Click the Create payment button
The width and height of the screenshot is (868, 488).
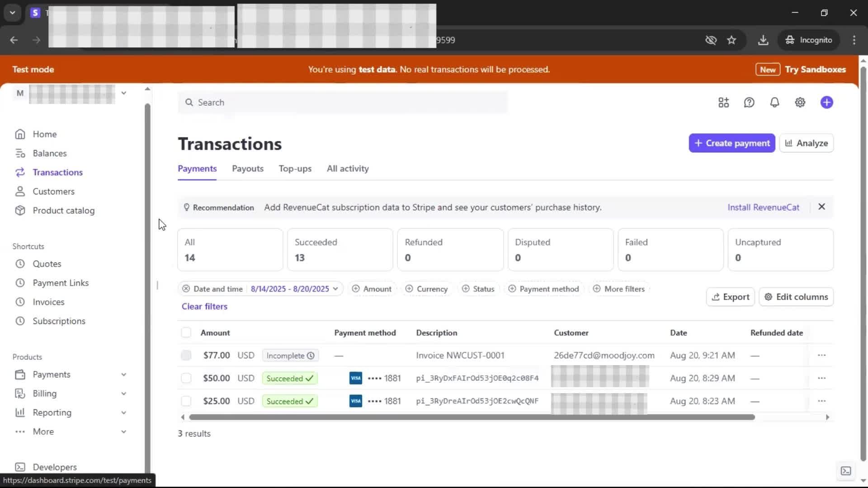[731, 143]
